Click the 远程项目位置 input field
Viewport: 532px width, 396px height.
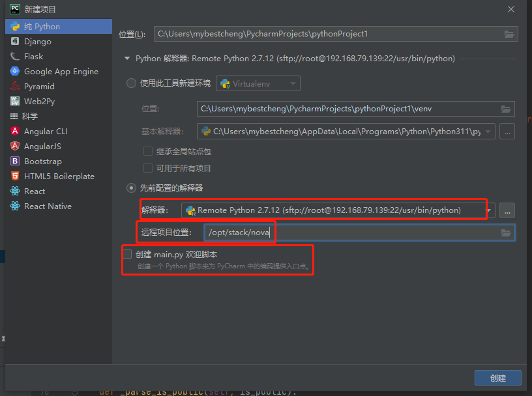click(x=360, y=233)
